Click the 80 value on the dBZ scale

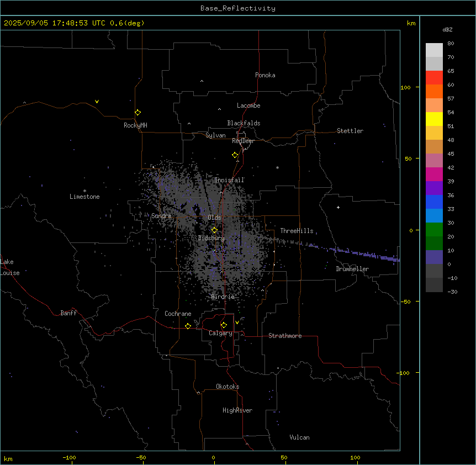(451, 44)
